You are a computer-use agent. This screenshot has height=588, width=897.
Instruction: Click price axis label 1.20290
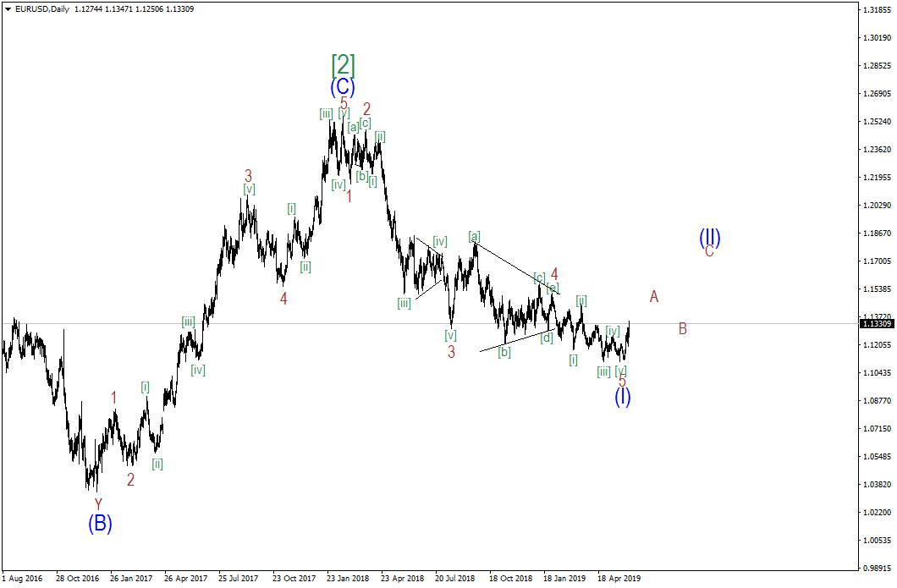point(877,206)
